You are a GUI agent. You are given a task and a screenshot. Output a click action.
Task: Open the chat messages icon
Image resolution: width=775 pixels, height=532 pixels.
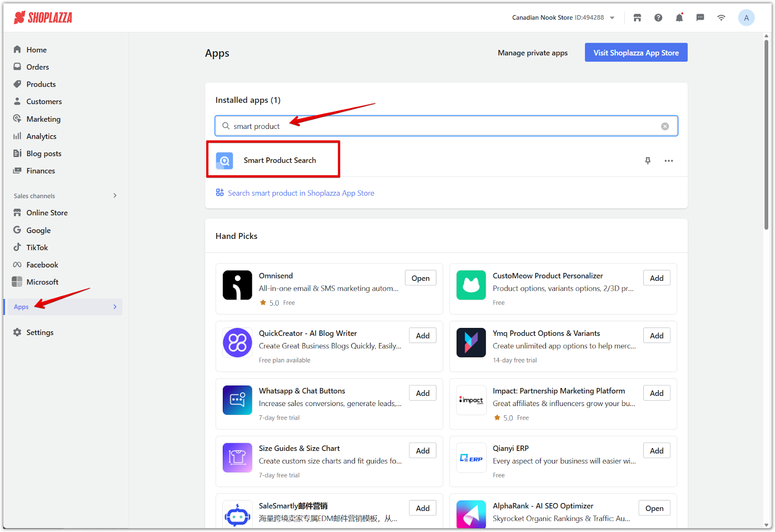(700, 18)
